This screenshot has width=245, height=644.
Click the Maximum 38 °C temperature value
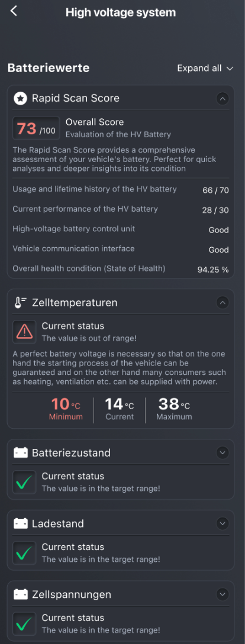(x=174, y=409)
